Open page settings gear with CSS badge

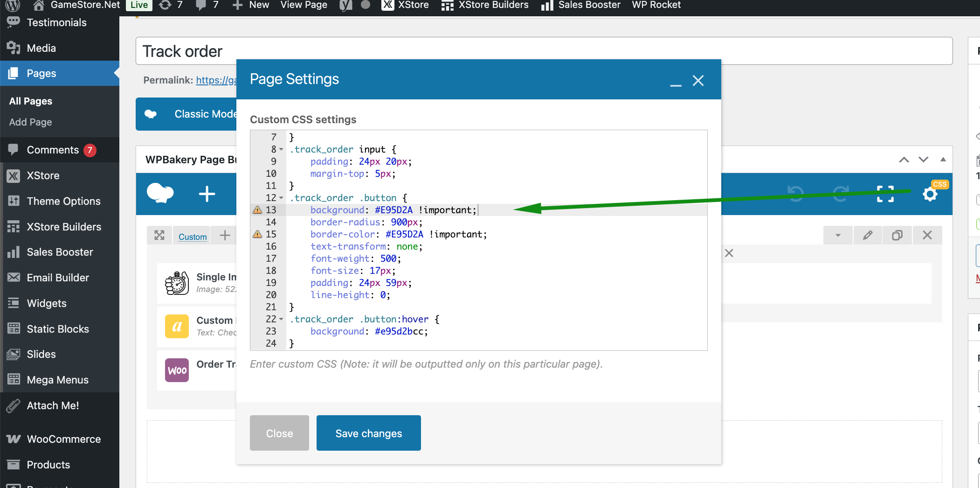click(930, 194)
